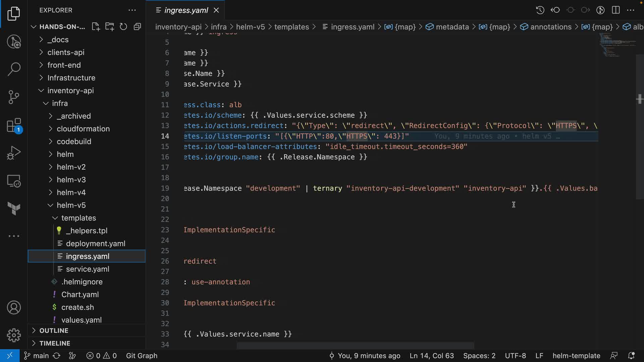
Task: Click the horizontal scrollbar in the editor
Action: [356, 345]
